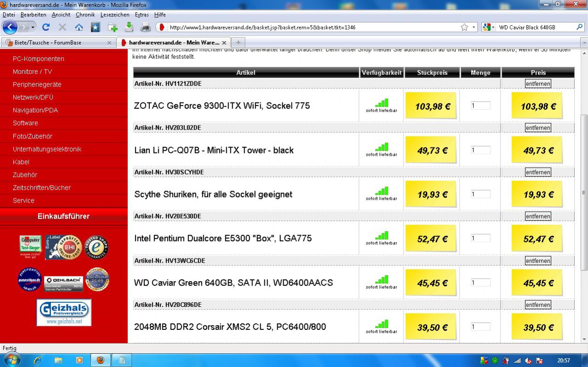Open media player from taskbar
This screenshot has width=588, height=367.
[x=79, y=360]
